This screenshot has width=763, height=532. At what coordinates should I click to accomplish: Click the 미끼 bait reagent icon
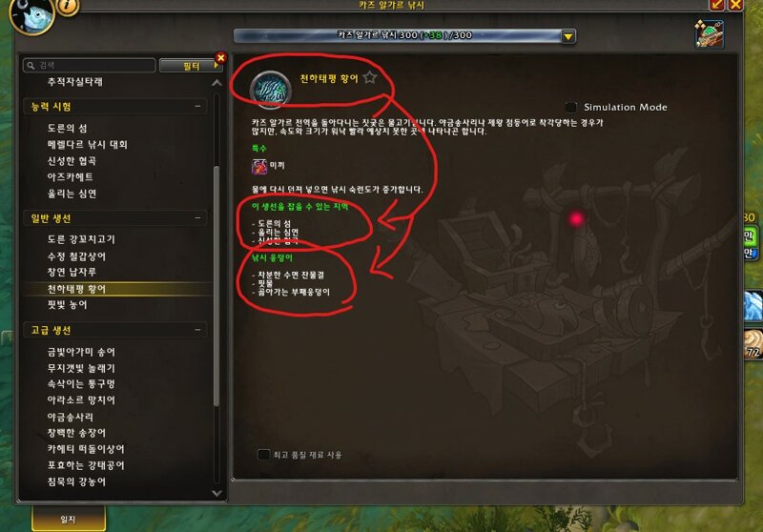pos(258,166)
